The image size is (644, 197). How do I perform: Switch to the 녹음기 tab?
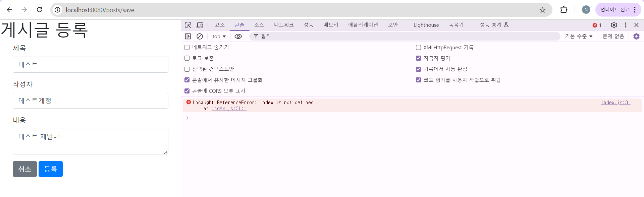coord(456,25)
